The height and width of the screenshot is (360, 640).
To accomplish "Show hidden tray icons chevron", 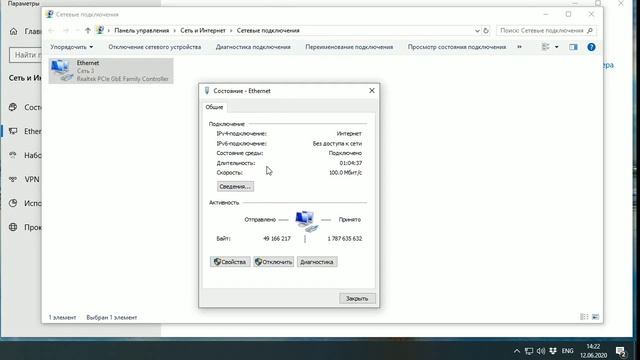I will click(517, 351).
